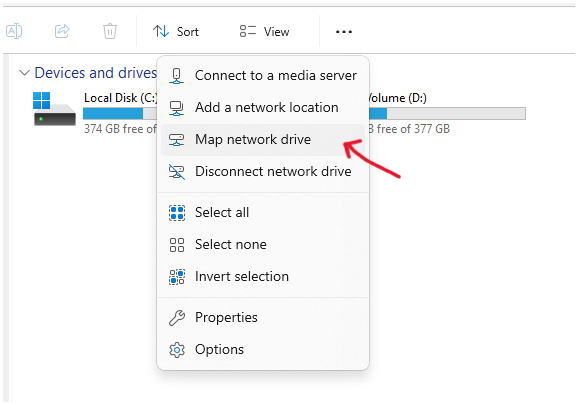
Task: Select Connect to a media server
Action: click(263, 76)
